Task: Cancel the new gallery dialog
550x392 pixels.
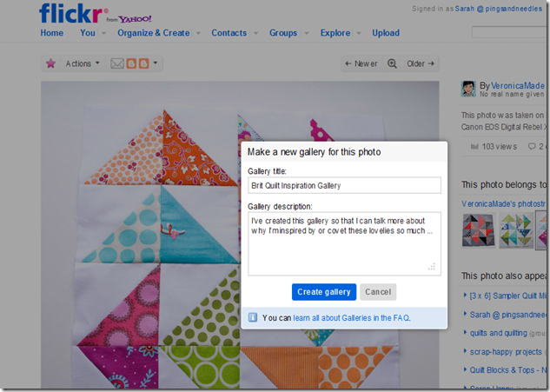Action: click(x=377, y=292)
